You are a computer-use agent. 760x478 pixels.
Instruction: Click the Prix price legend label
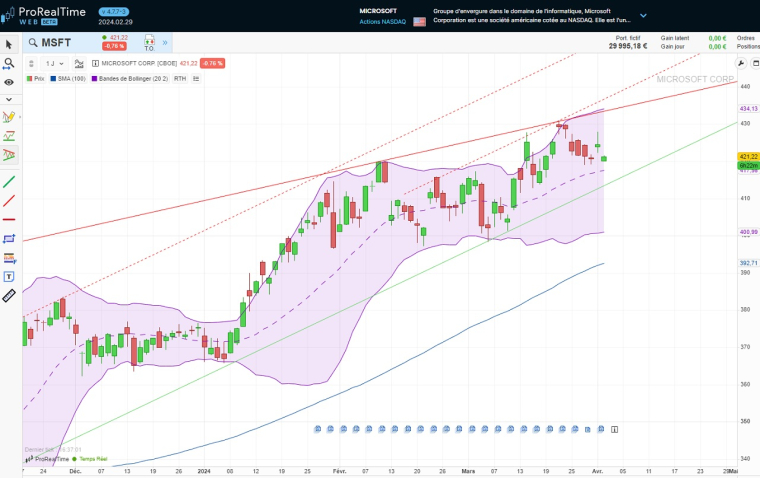point(36,78)
